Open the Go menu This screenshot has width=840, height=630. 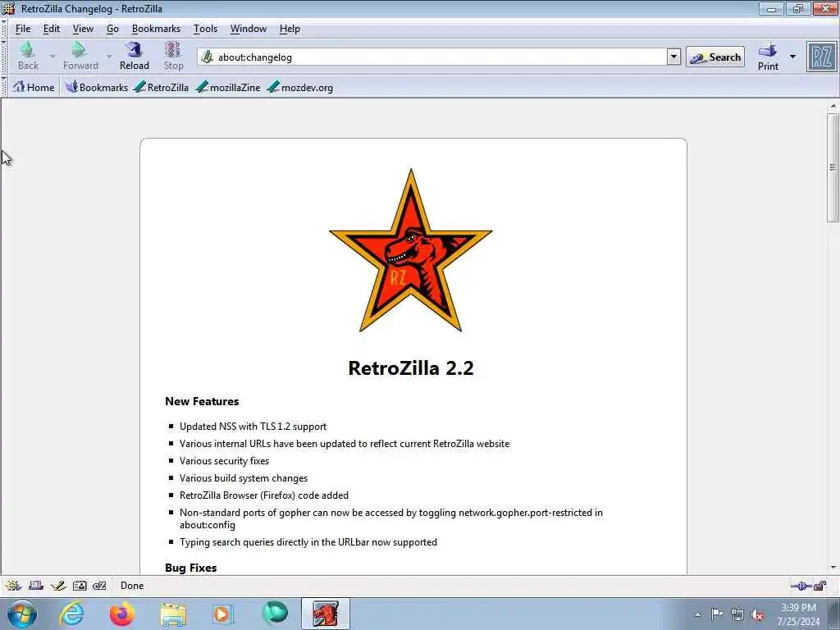tap(112, 29)
